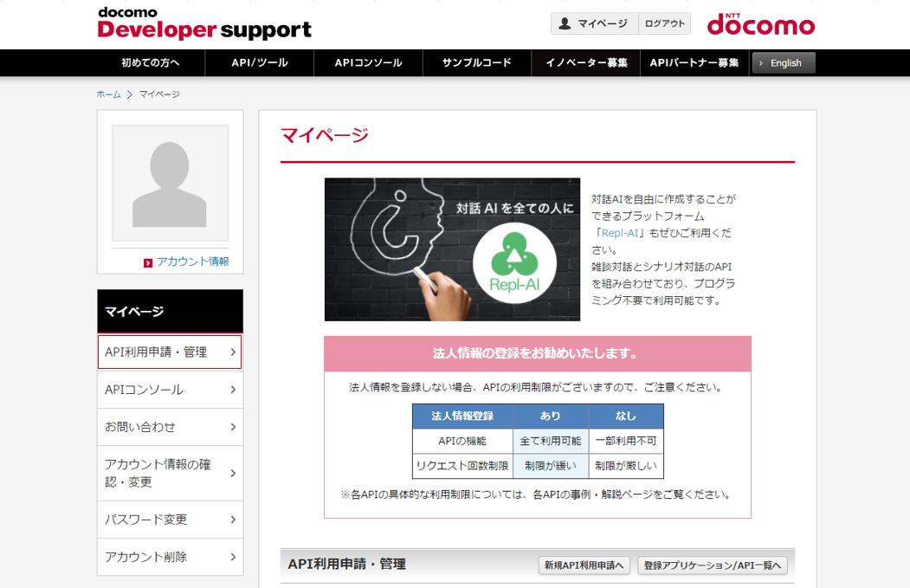Screen dimensions: 910x588
Task: Click the あり column header
Action: point(551,417)
